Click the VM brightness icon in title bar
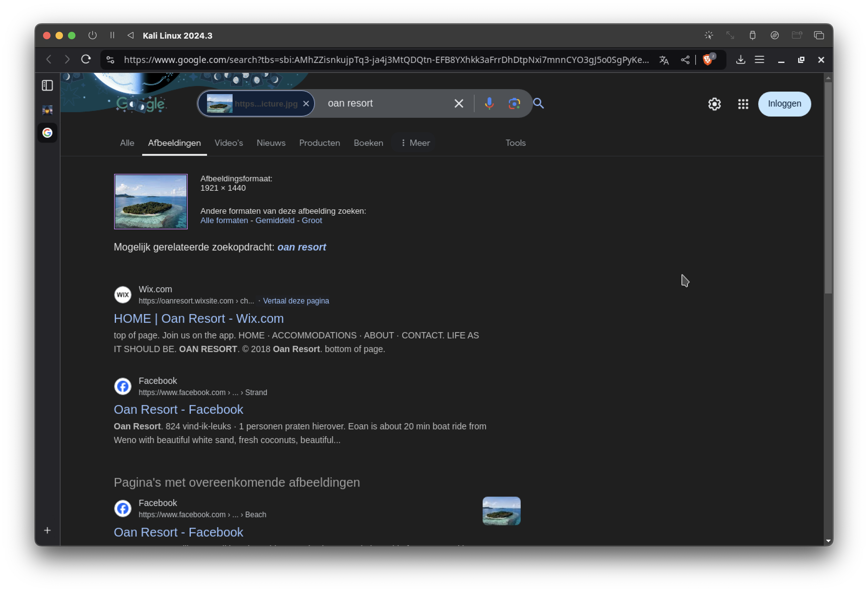Screen dimensions: 868x592 pos(708,36)
